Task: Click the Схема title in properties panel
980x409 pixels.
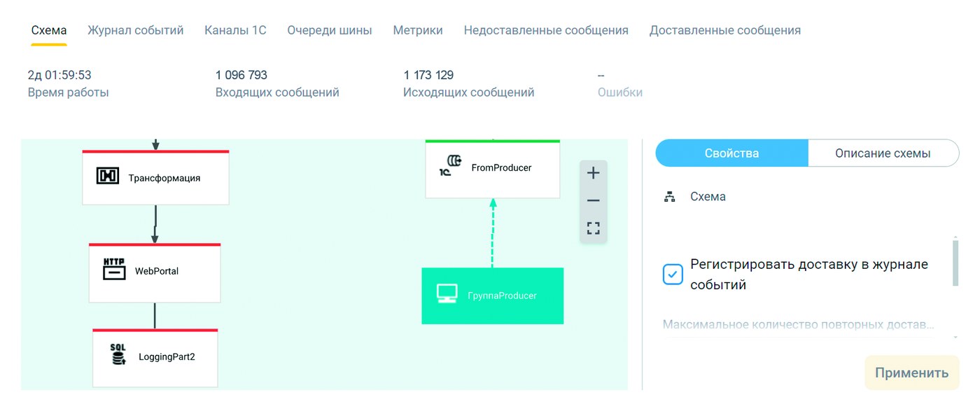Action: pos(708,197)
